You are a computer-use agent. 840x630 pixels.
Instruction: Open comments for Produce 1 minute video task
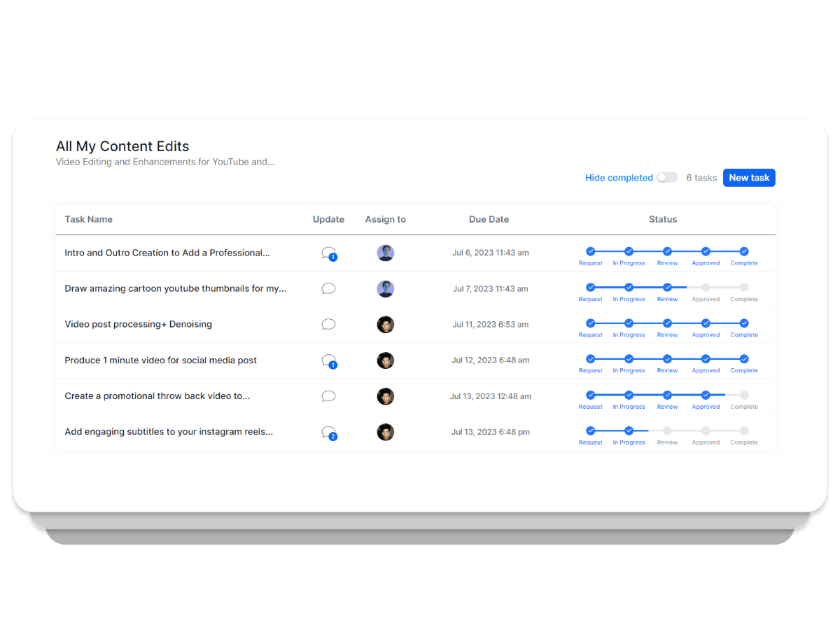(x=329, y=361)
